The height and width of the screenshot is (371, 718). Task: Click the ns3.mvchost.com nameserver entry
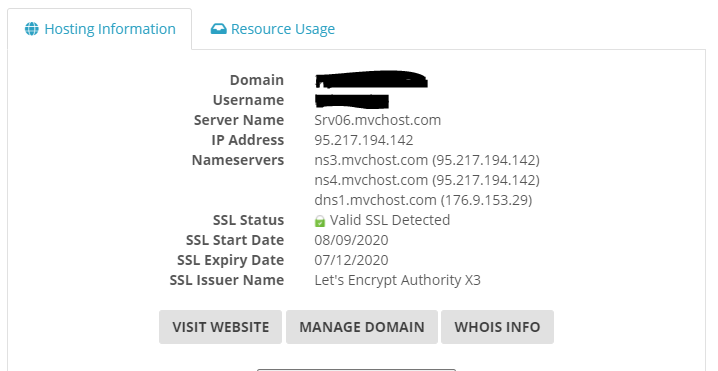coord(427,160)
